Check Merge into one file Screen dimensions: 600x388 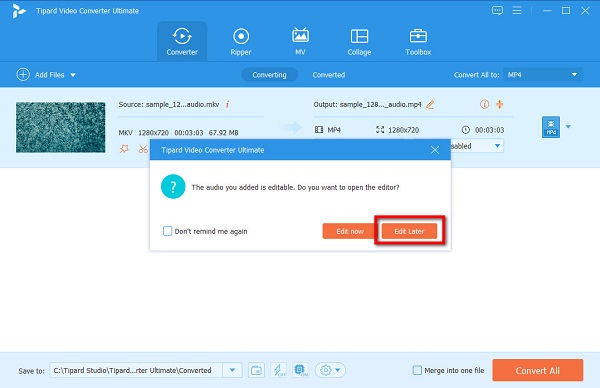click(x=417, y=370)
